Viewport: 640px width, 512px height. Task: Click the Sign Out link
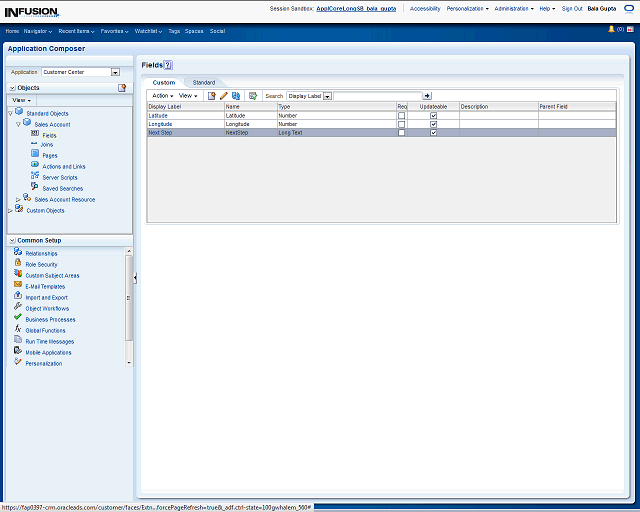572,8
